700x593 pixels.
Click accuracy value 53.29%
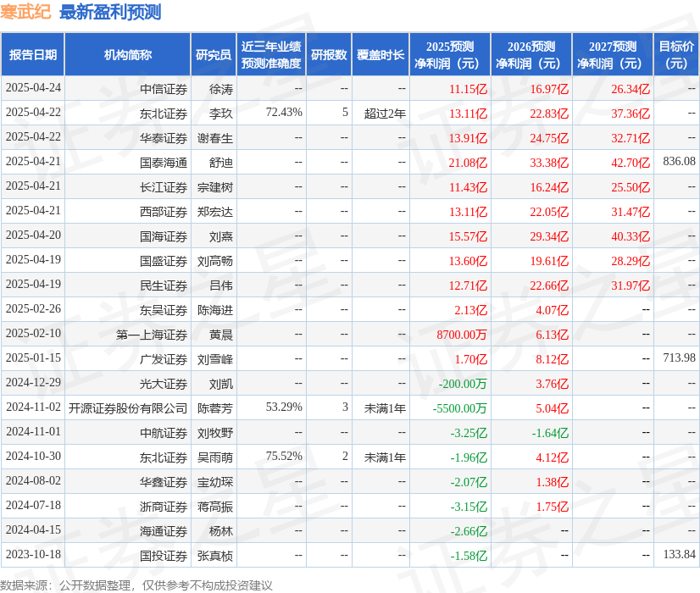284,407
